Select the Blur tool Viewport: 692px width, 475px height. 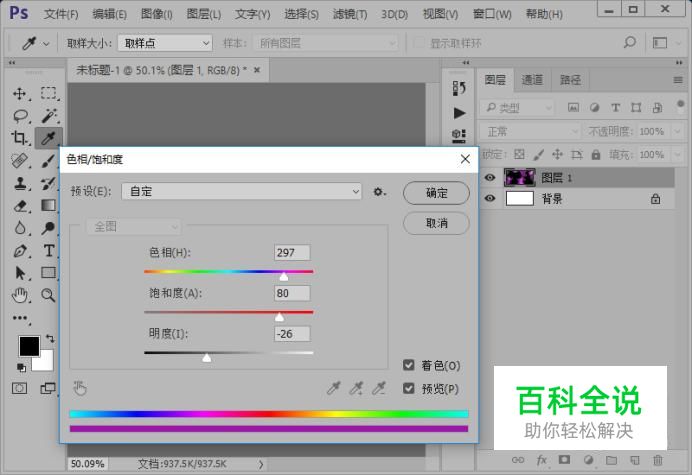[x=20, y=228]
